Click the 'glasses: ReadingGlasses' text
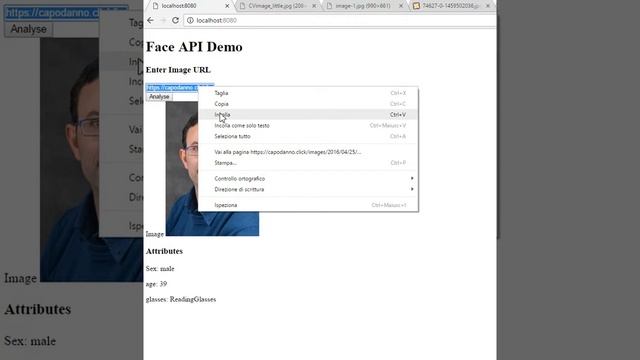 181,299
